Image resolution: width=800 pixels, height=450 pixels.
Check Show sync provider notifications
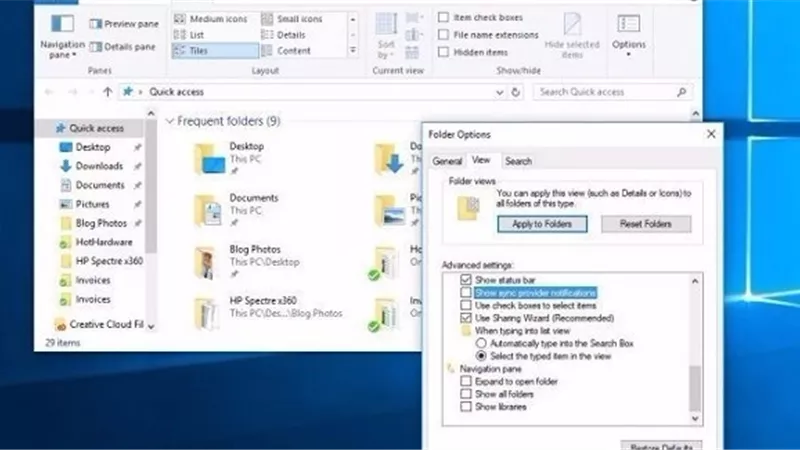point(465,292)
